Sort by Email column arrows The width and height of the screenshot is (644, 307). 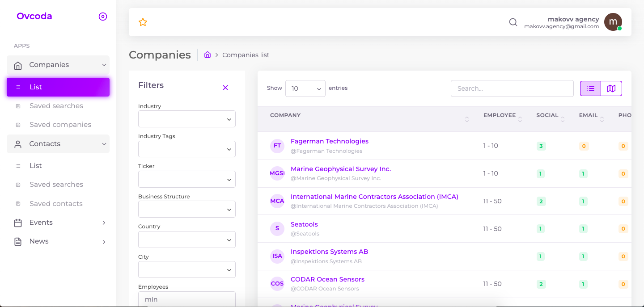[602, 119]
